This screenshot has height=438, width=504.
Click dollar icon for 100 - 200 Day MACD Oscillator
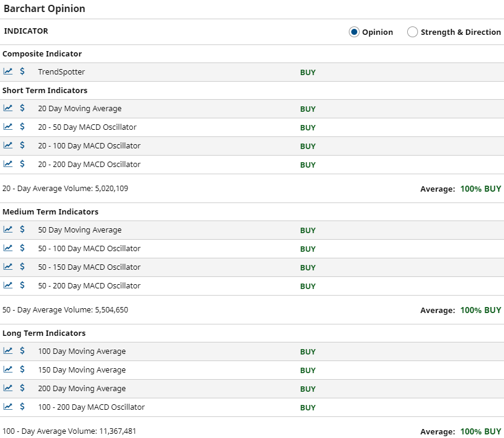[22, 407]
